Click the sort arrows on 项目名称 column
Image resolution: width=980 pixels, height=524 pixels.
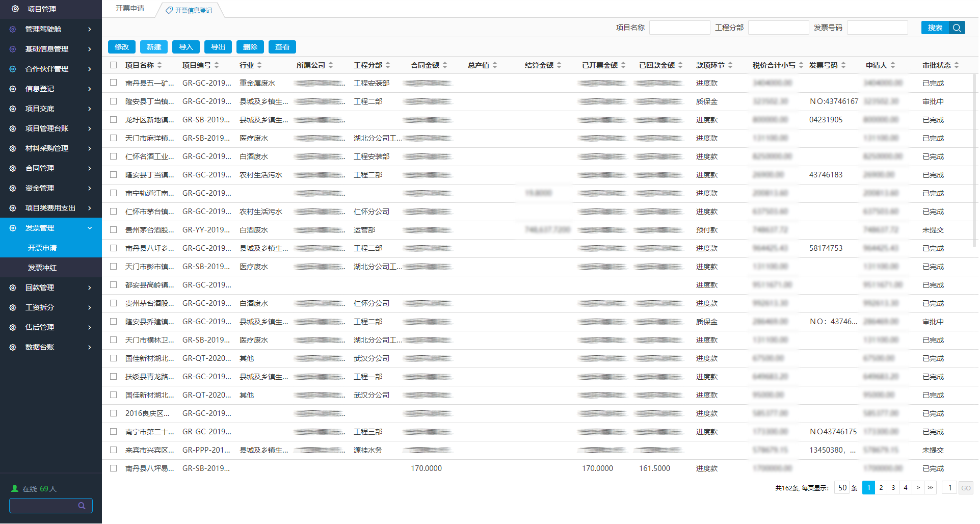coord(160,65)
